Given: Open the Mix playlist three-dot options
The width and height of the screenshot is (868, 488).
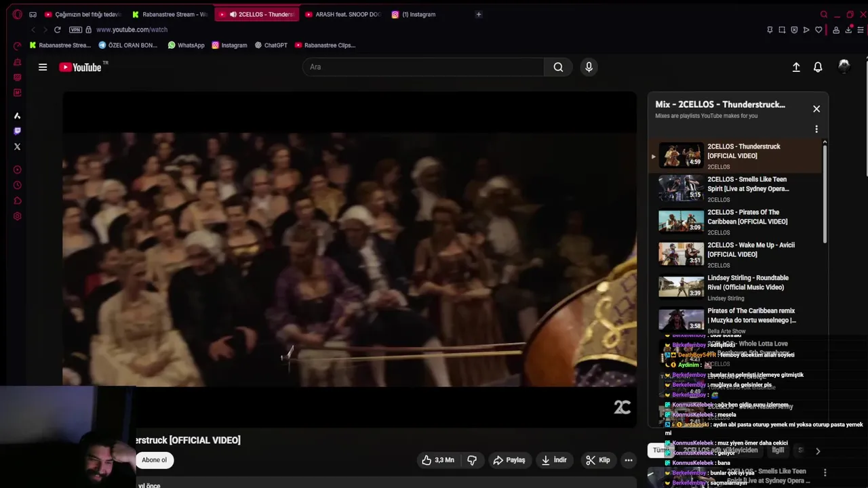Looking at the screenshot, I should point(816,129).
